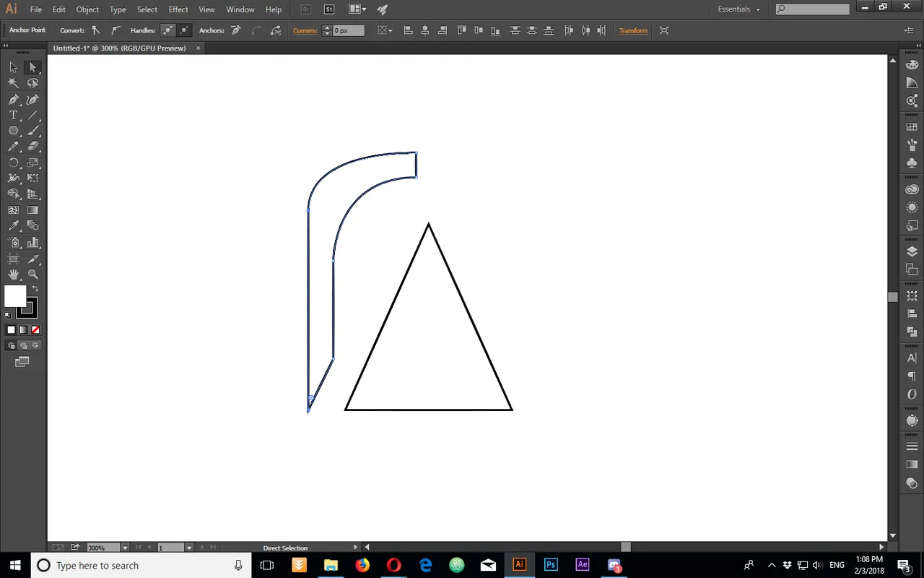Open the Corners options link
924x578 pixels.
(305, 30)
